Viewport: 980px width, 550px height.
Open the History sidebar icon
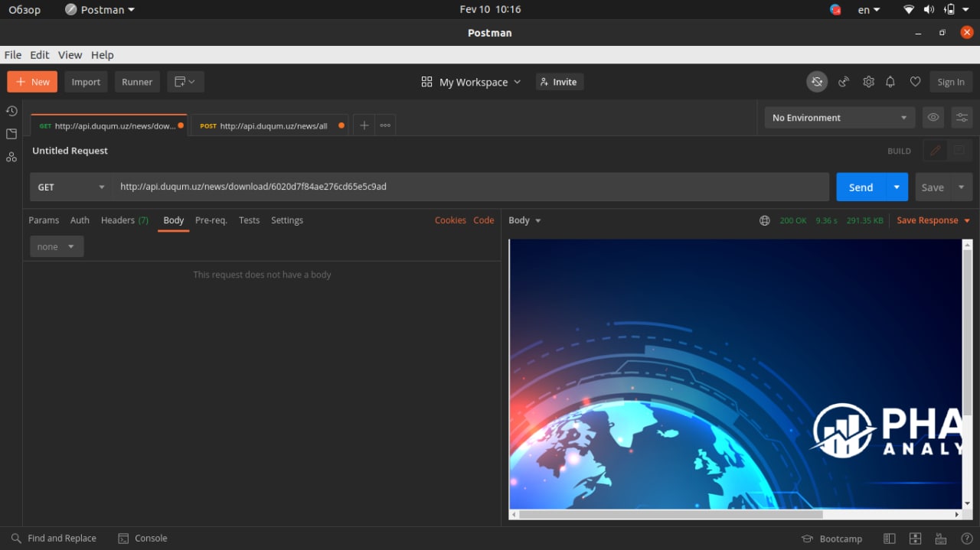point(11,111)
